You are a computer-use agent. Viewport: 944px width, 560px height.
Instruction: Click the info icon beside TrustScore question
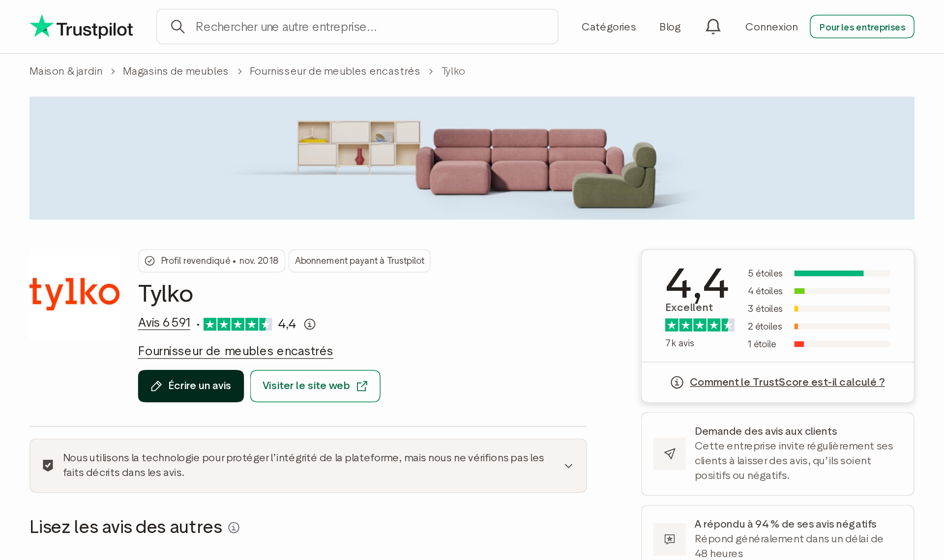coord(677,382)
